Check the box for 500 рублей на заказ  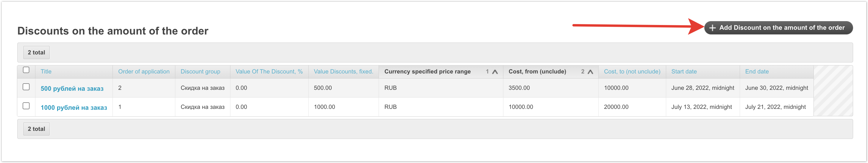(26, 87)
